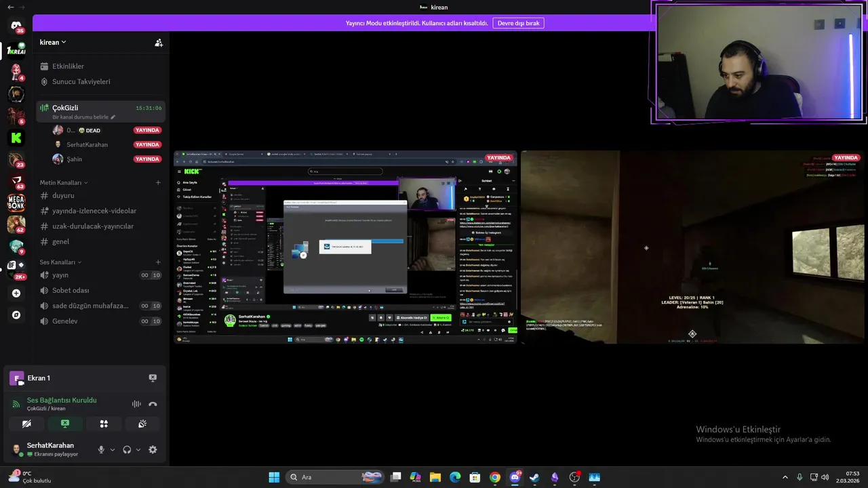Add a server with plus icon

[x=16, y=293]
